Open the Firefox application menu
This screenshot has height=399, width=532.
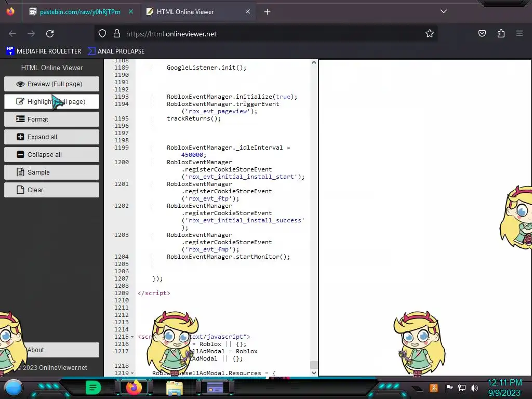point(520,34)
